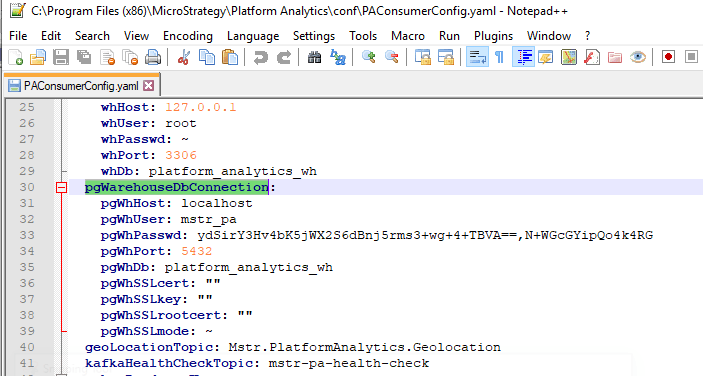Image resolution: width=703 pixels, height=376 pixels.
Task: Collapse the pgWarehouseDbConnection fold block
Action: tap(61, 187)
